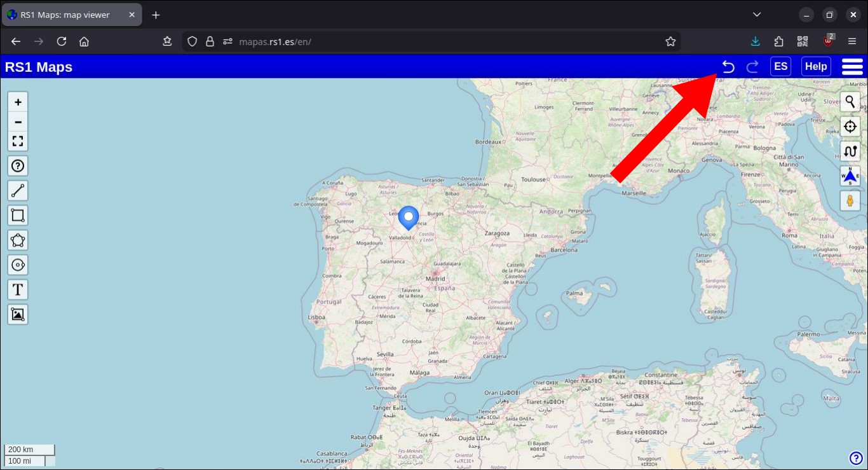Open the browser extensions menu
Screen dimensions: 868x470
coord(779,41)
